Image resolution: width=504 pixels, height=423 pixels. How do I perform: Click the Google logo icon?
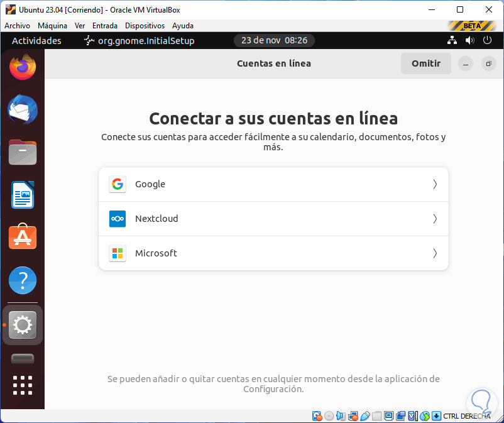pyautogui.click(x=118, y=184)
